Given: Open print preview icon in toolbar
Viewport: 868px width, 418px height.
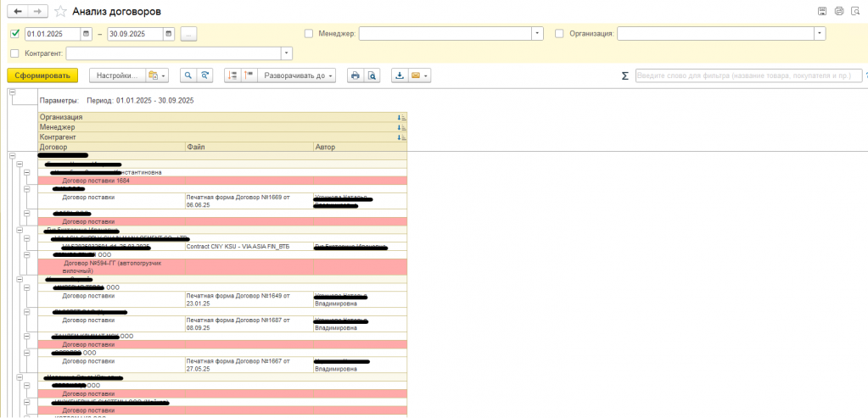Looking at the screenshot, I should pos(372,75).
